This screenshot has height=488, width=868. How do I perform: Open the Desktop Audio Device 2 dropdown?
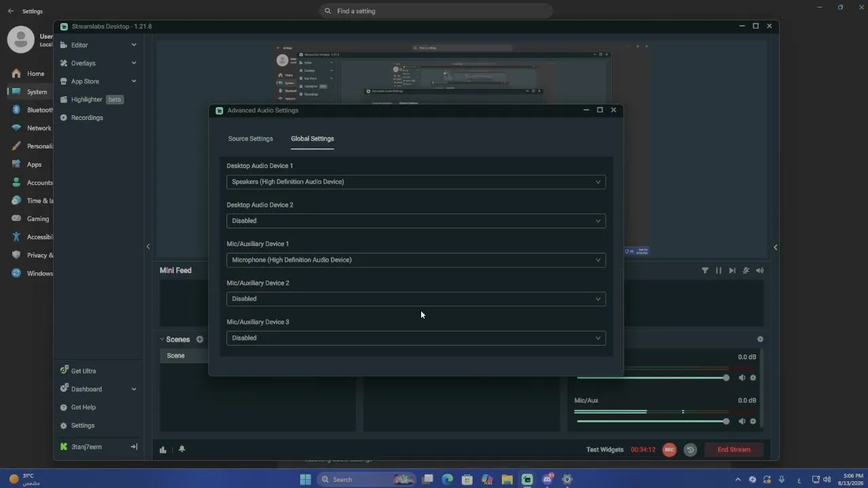point(416,221)
